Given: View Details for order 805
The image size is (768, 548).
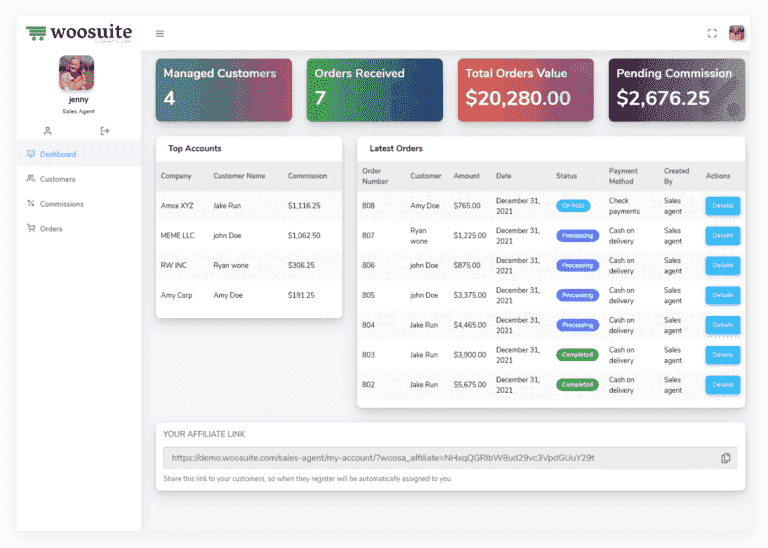Looking at the screenshot, I should (722, 295).
